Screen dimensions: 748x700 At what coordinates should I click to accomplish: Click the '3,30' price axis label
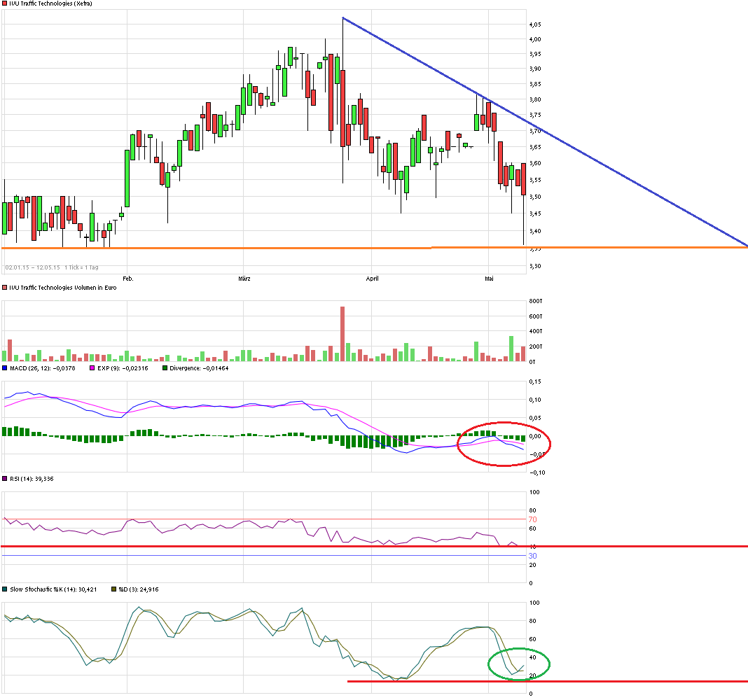(x=535, y=266)
